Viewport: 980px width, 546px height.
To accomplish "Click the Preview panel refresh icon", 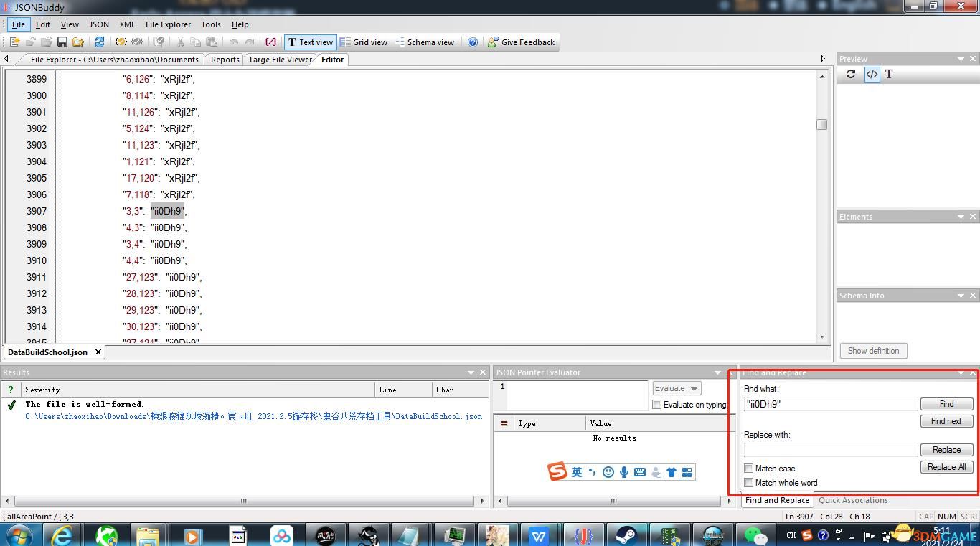I will click(851, 74).
